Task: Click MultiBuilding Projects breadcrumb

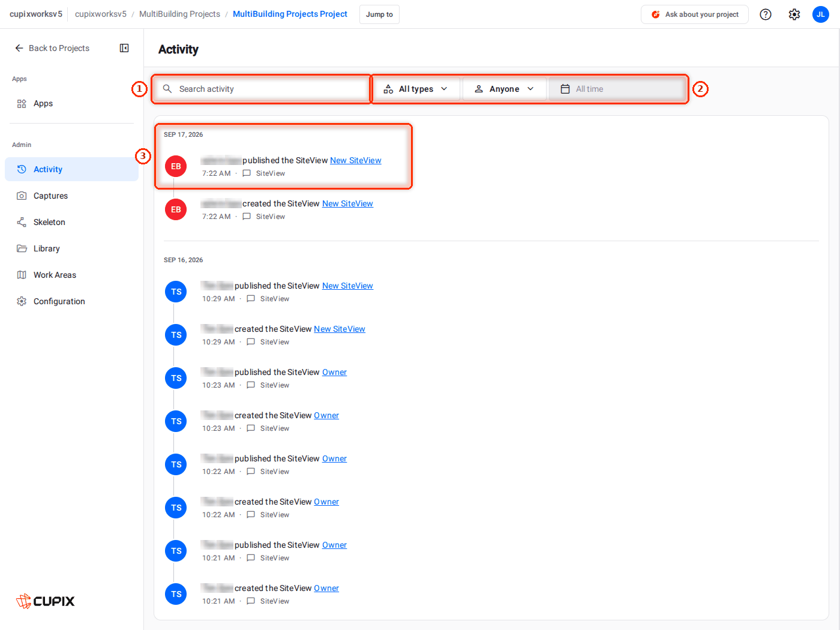Action: [179, 14]
